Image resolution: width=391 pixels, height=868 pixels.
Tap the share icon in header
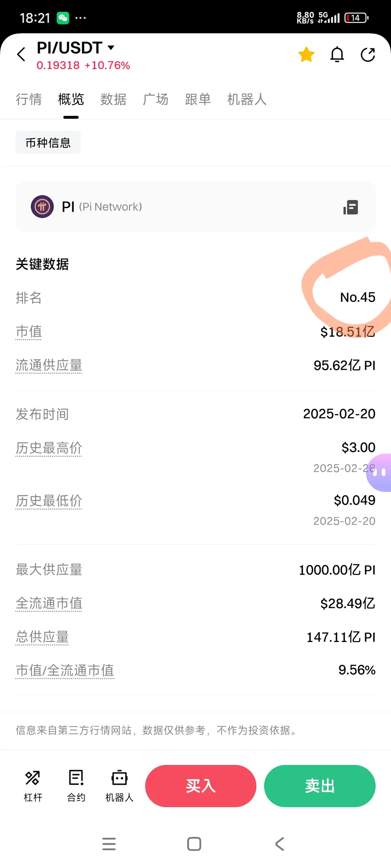tap(368, 55)
